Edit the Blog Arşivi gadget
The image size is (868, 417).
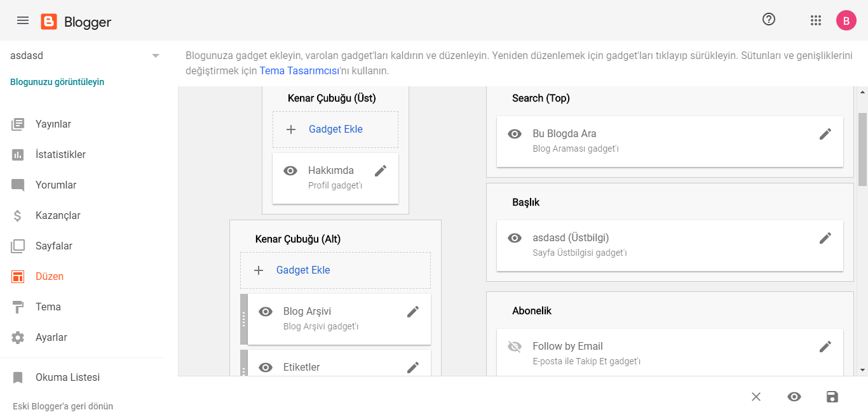[x=413, y=312]
